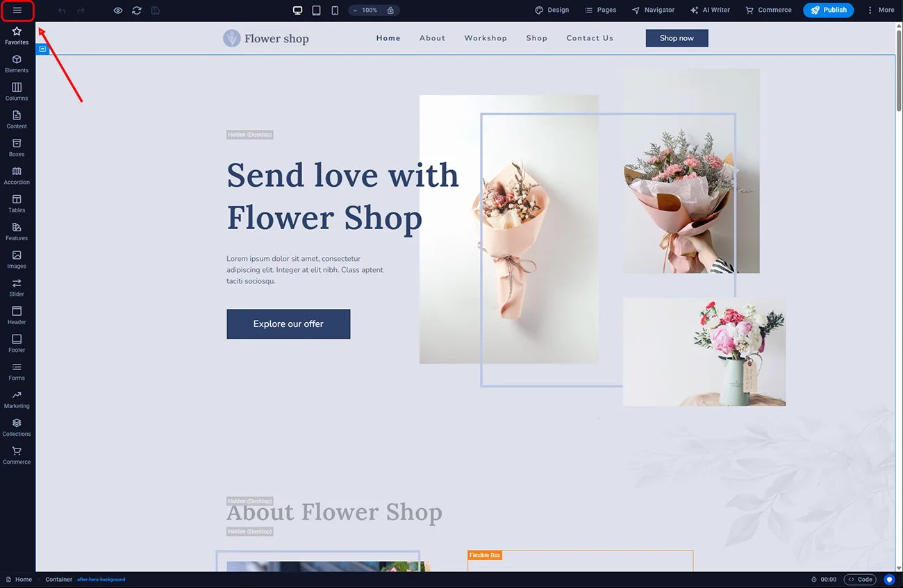Toggle preview with the eye icon
903x588 pixels.
coord(117,10)
